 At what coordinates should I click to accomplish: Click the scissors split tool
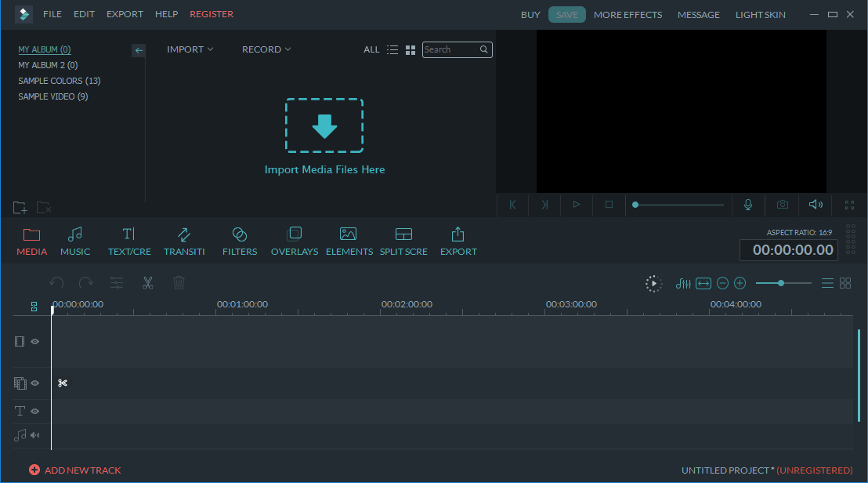click(x=147, y=283)
